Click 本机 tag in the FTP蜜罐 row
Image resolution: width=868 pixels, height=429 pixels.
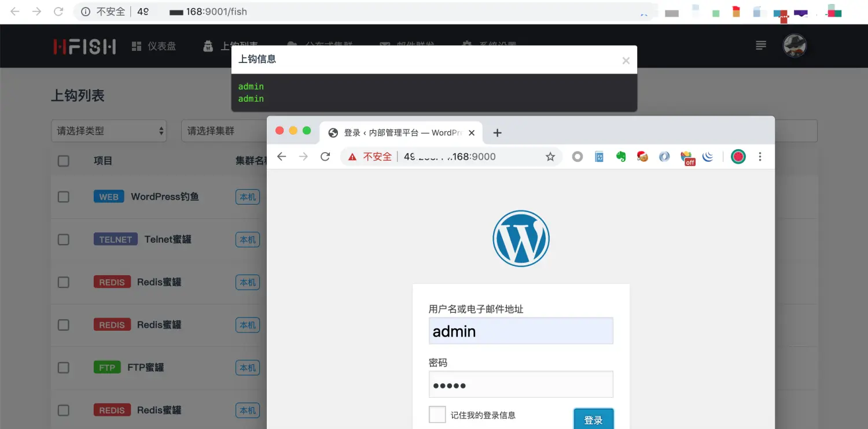(x=248, y=368)
